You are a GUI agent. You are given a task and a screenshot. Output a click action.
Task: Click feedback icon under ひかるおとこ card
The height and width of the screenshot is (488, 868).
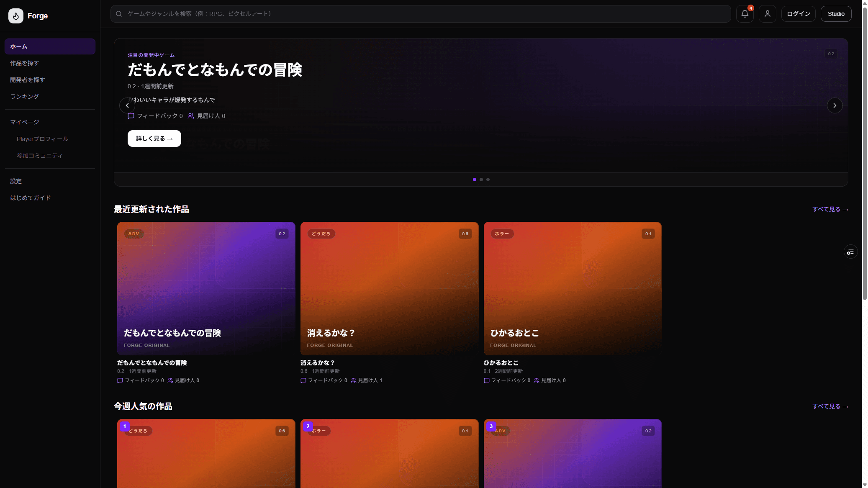click(487, 380)
